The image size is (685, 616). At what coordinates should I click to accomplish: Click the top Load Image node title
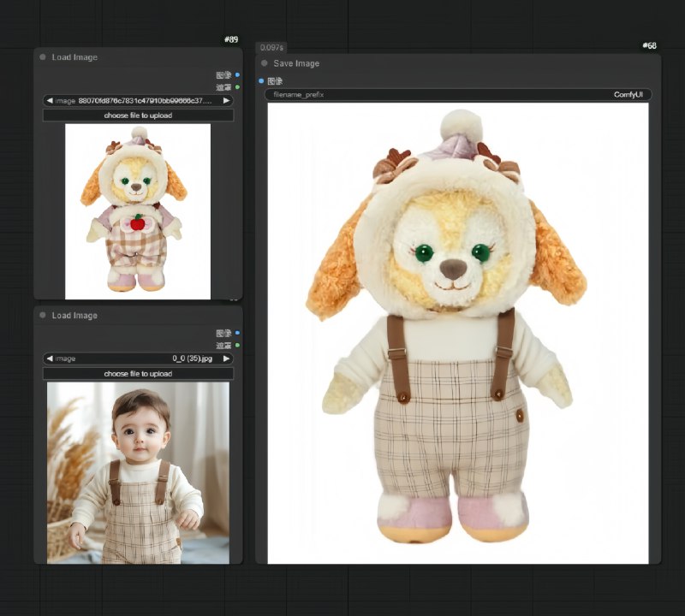74,57
